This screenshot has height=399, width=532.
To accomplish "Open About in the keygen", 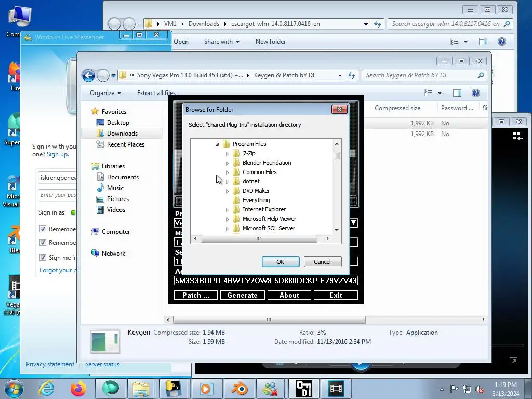I will tap(289, 295).
